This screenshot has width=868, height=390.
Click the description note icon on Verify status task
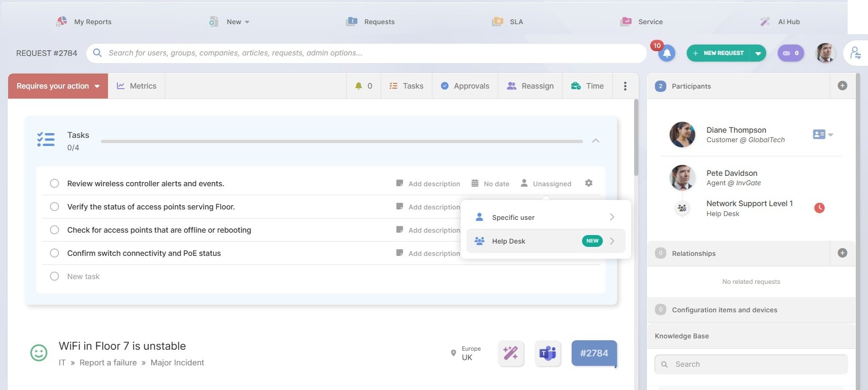tap(400, 207)
